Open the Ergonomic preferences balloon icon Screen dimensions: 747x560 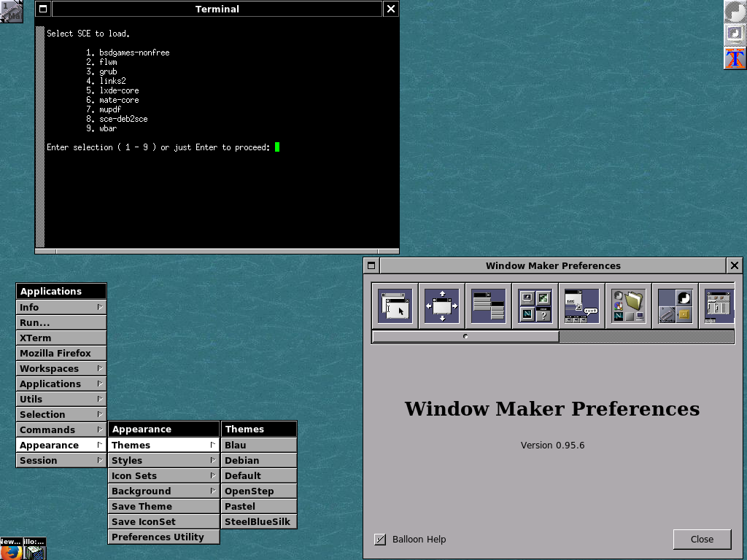click(581, 306)
